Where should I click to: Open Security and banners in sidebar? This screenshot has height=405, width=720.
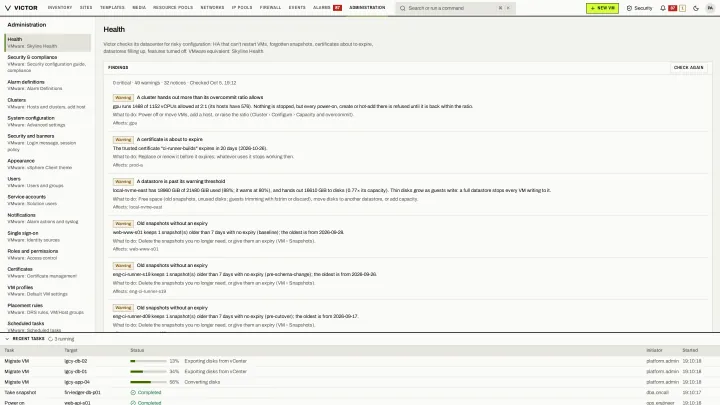48,143
